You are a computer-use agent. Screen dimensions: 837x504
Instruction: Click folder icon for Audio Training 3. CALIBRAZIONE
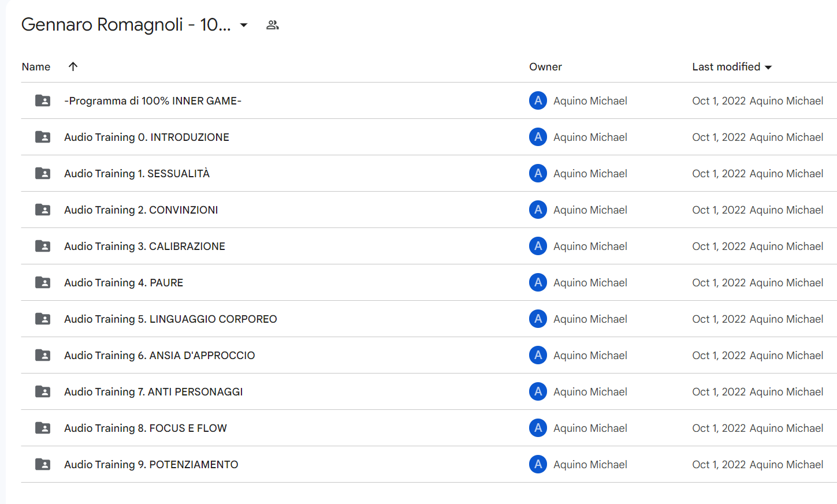tap(43, 246)
